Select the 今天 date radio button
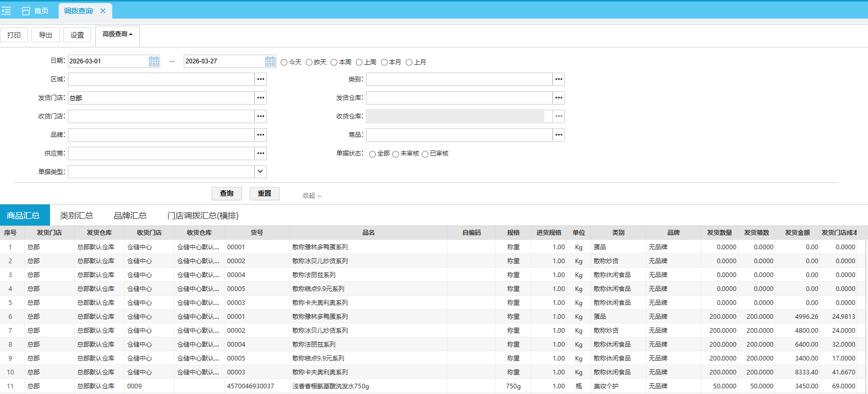Image resolution: width=868 pixels, height=394 pixels. tap(284, 62)
